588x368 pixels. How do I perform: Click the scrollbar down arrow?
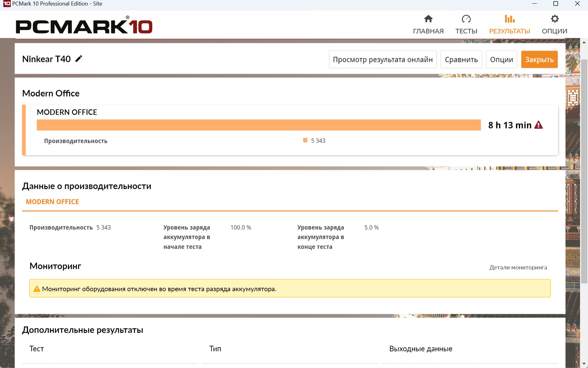pyautogui.click(x=584, y=364)
